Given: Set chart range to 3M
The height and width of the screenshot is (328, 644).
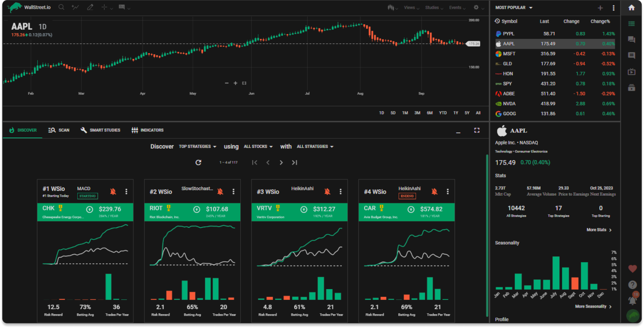Looking at the screenshot, I should (417, 113).
